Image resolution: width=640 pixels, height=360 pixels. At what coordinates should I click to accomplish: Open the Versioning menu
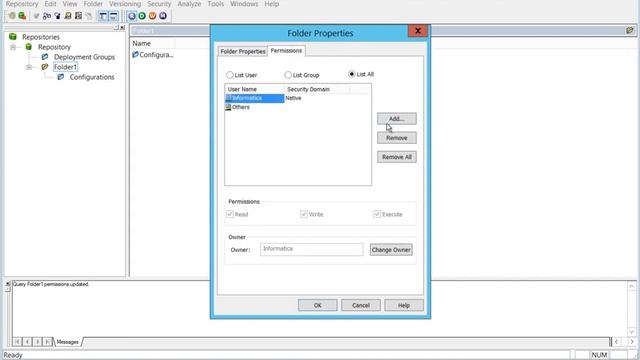point(124,4)
